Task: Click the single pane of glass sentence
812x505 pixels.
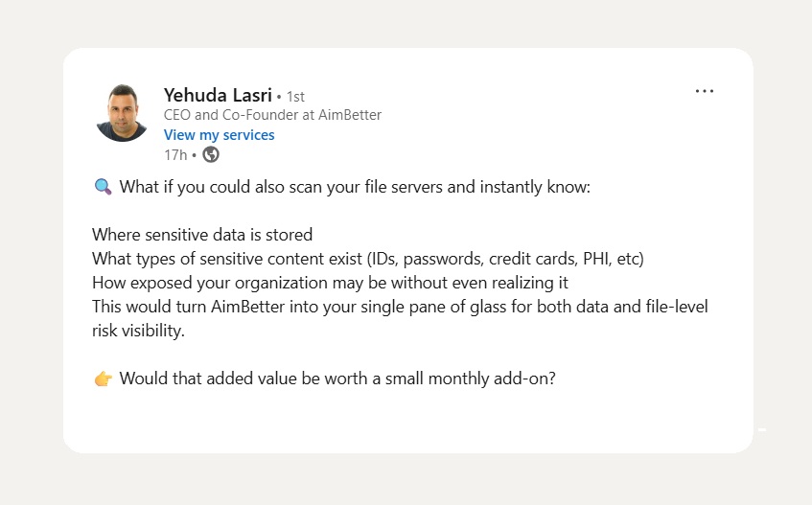Action: click(x=400, y=307)
